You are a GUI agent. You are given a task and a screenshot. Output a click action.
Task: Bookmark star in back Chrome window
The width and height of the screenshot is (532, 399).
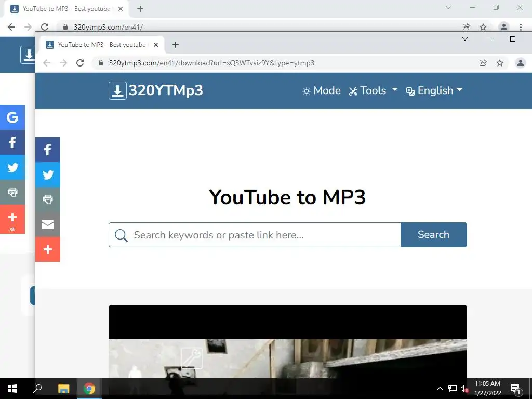click(x=483, y=27)
